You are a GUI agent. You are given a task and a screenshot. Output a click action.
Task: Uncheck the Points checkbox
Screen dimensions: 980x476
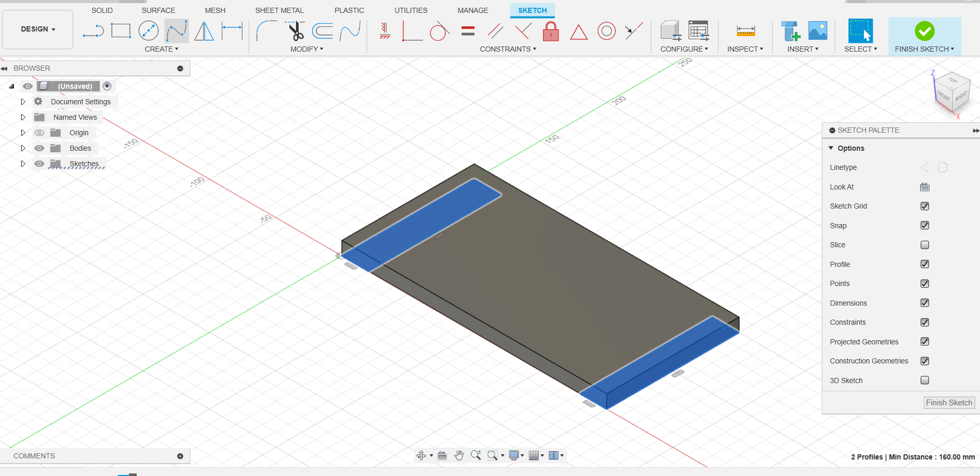925,283
